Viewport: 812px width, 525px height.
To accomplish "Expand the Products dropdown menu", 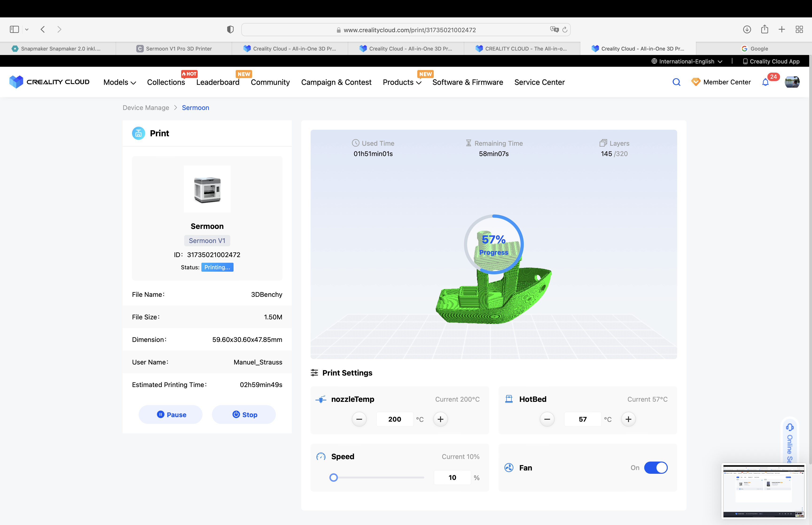I will coord(402,82).
